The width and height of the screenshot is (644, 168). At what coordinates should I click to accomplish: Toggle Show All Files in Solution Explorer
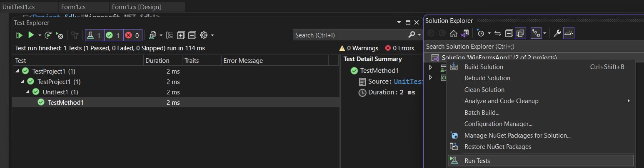pyautogui.click(x=520, y=33)
